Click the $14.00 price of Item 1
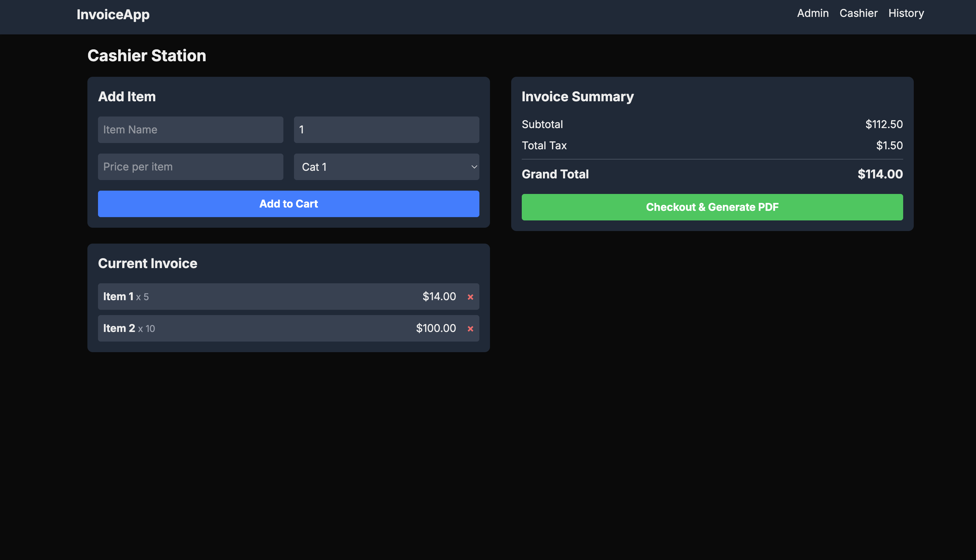This screenshot has width=976, height=560. (439, 297)
